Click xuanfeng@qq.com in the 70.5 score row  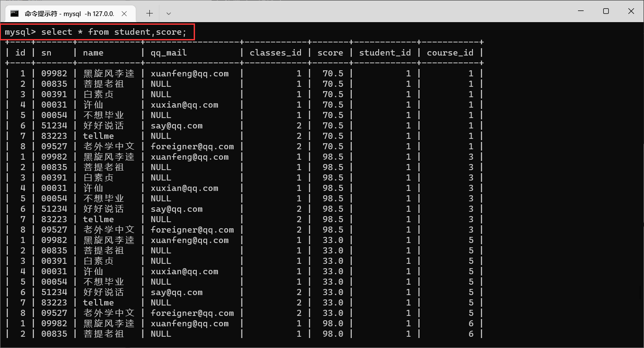click(190, 73)
